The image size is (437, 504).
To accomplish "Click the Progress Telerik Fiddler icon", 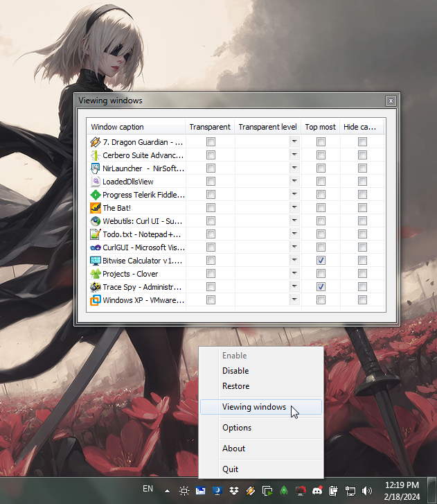I will (x=96, y=195).
